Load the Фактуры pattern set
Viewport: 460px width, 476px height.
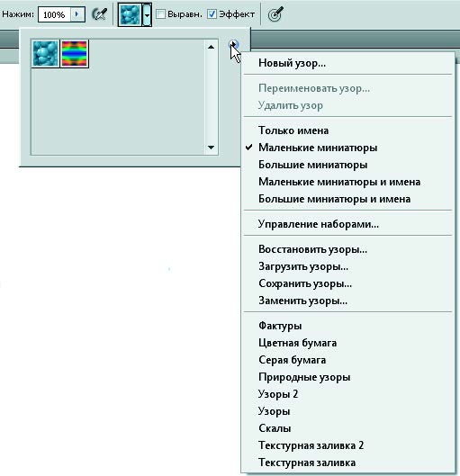[348, 326]
